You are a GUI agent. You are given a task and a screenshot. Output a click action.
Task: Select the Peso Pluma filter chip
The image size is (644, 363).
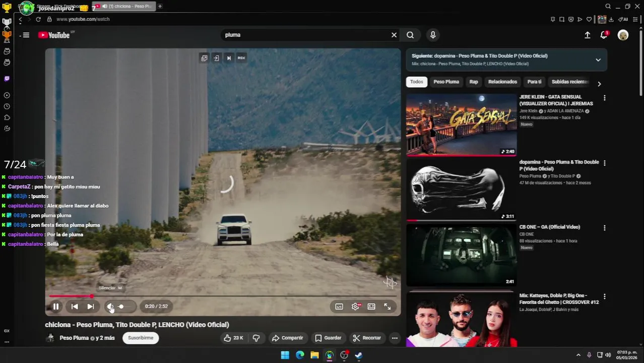[446, 82]
